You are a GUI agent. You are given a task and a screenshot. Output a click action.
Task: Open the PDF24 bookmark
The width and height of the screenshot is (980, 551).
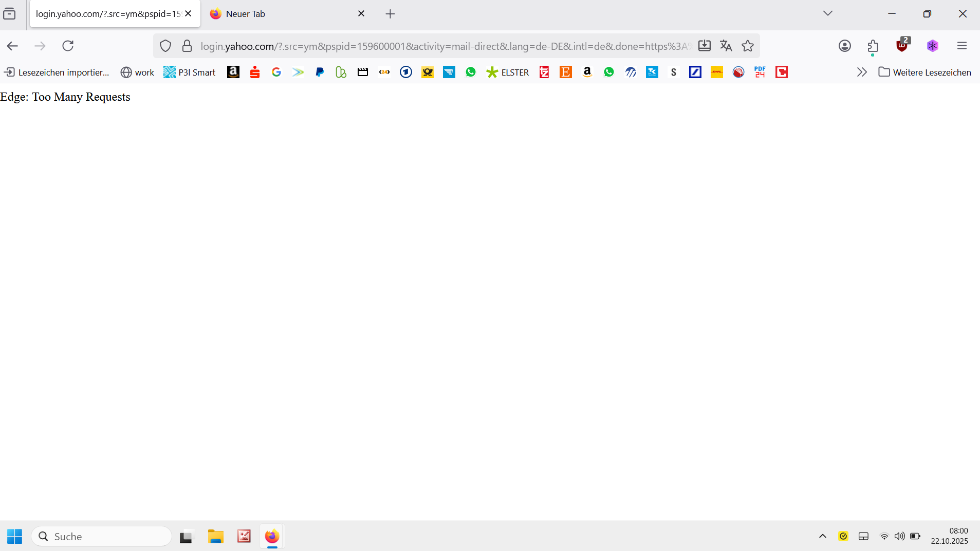760,72
